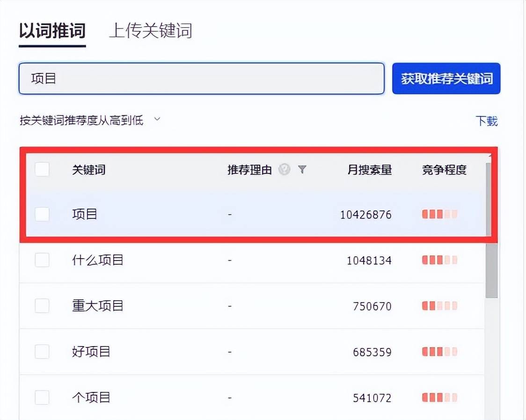
Task: Click the help icon beside 推荐理由 header
Action: point(284,170)
